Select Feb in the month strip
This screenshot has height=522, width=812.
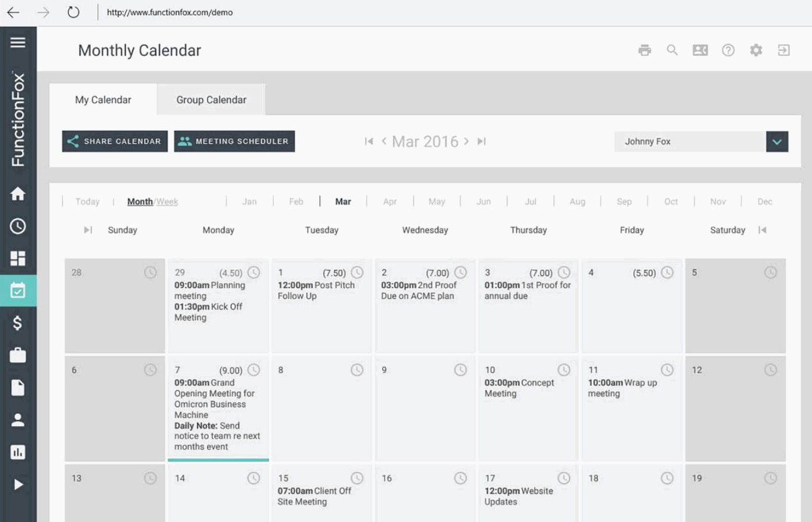[296, 202]
